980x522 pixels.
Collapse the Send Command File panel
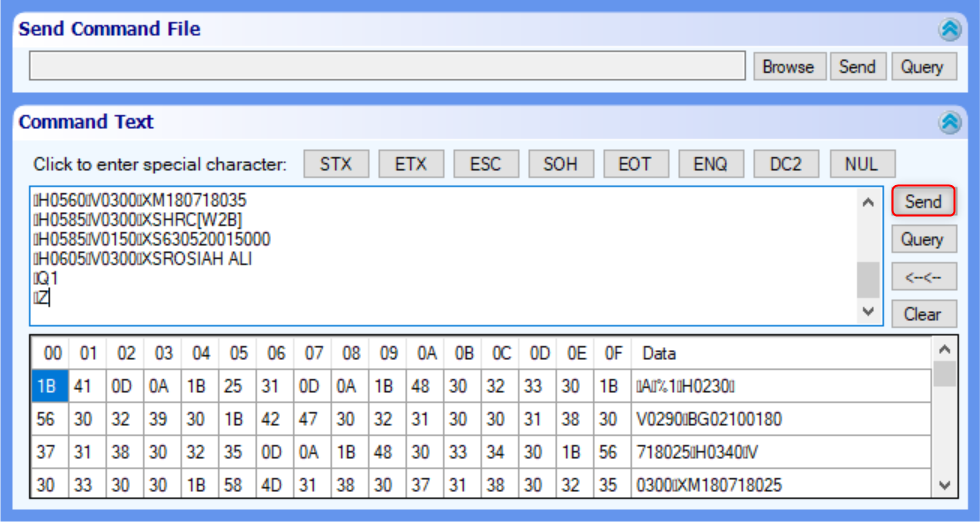click(x=949, y=30)
